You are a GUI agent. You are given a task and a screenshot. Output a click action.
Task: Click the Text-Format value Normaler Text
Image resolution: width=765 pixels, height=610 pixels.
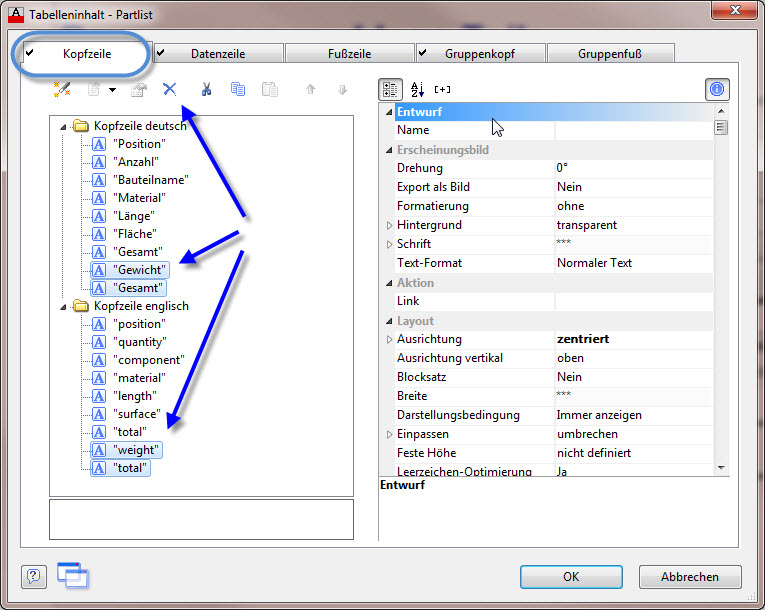[594, 263]
